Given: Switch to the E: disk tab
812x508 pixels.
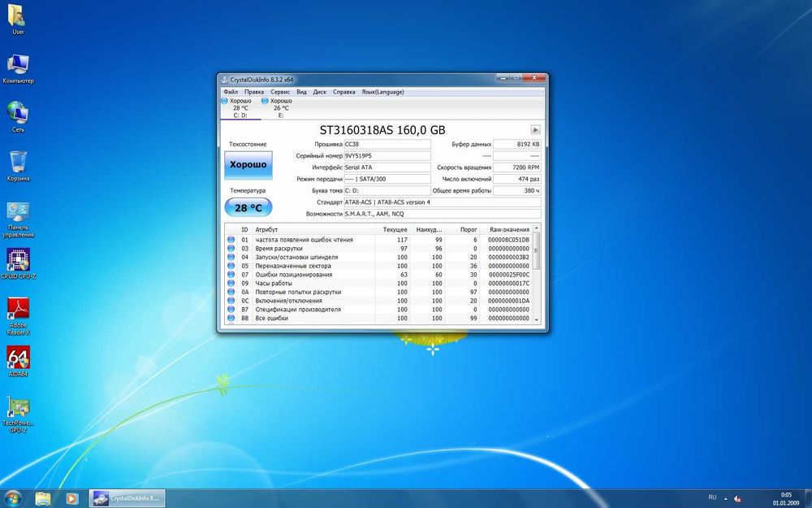Looking at the screenshot, I should coord(281,108).
